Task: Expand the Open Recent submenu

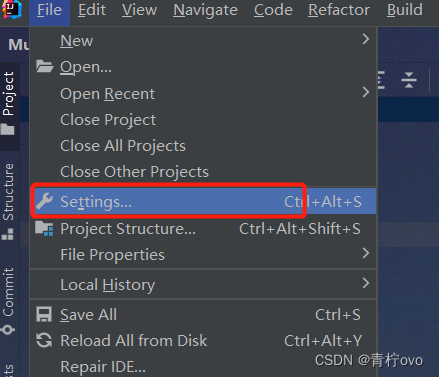Action: [366, 92]
